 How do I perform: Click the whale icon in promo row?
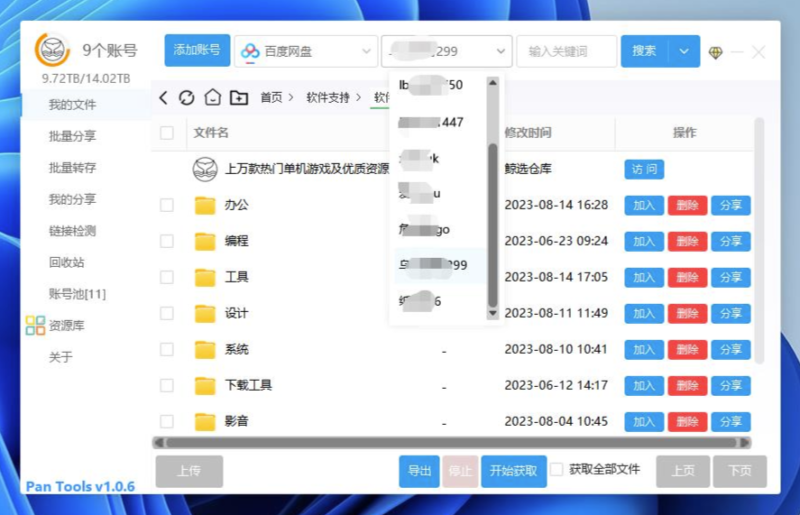tap(205, 169)
